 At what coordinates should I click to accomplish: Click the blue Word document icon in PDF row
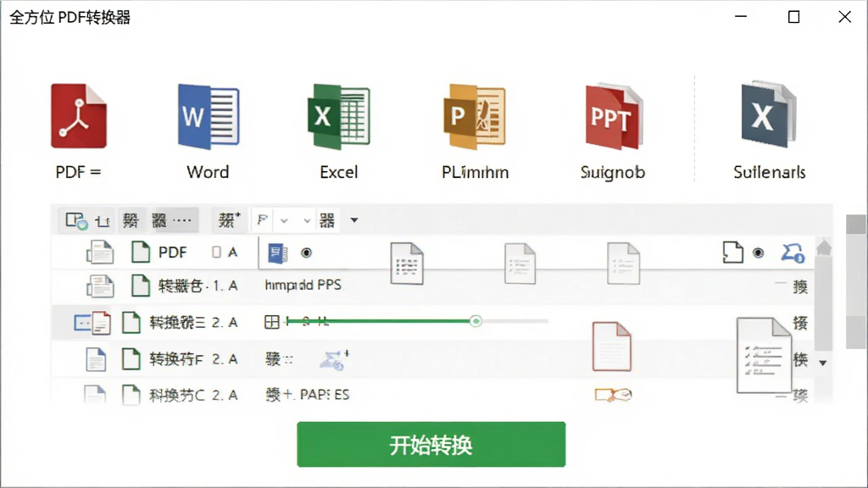click(278, 252)
